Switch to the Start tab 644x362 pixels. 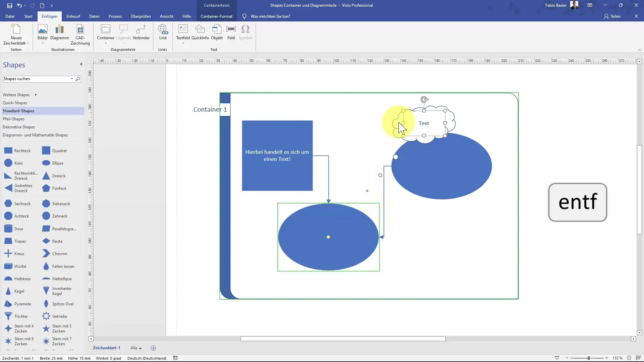29,16
